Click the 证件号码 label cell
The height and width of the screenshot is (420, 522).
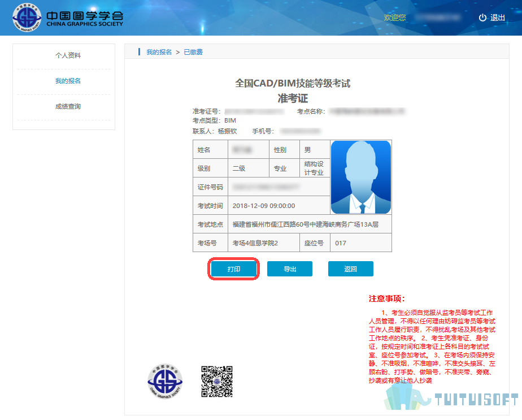click(x=210, y=187)
